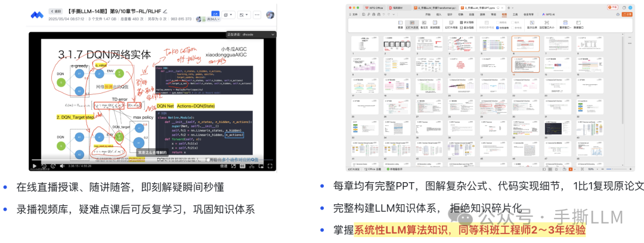Close the 3_手撕LLM_手撕GPT.pptx tab
Viewport: 644px width, 243px height.
(x=502, y=8)
